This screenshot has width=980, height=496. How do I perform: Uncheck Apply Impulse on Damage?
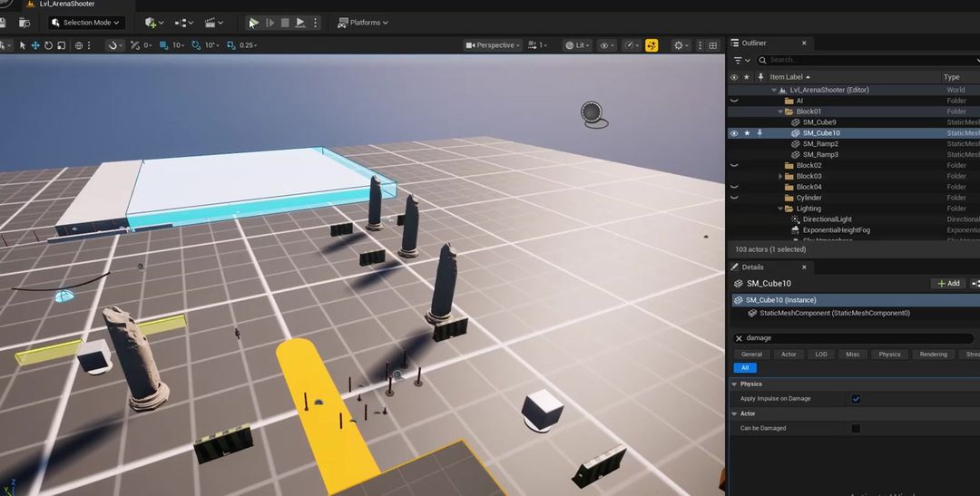[x=856, y=399]
